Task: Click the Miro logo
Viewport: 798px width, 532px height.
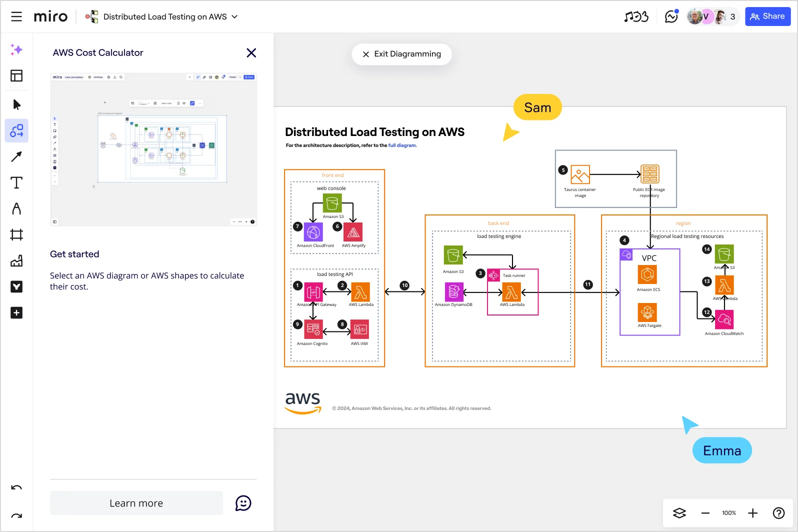Action: point(50,16)
